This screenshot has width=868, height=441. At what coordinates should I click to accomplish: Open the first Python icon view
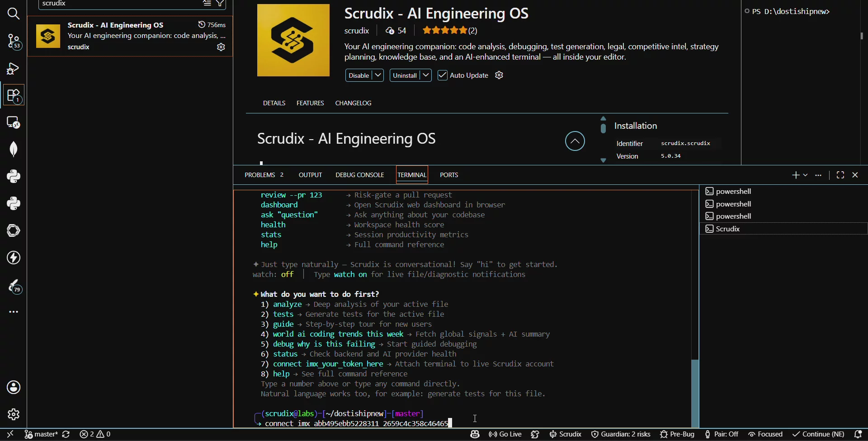click(x=14, y=176)
